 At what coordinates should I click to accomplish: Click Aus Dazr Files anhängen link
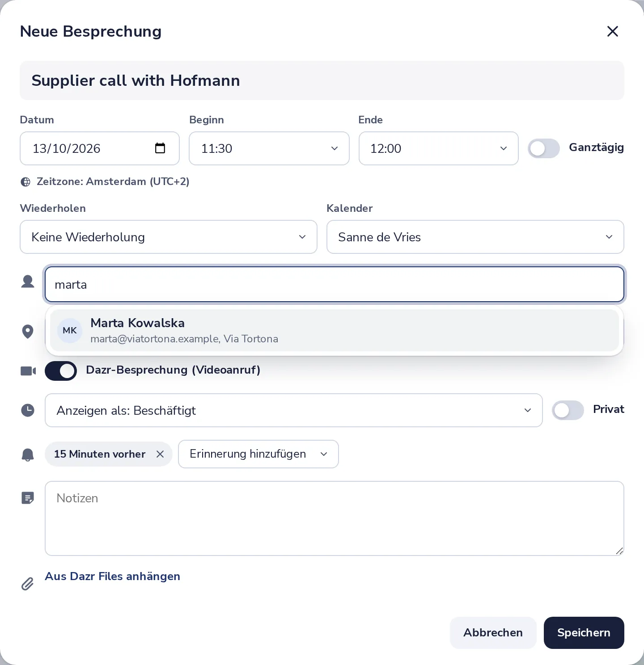click(113, 577)
